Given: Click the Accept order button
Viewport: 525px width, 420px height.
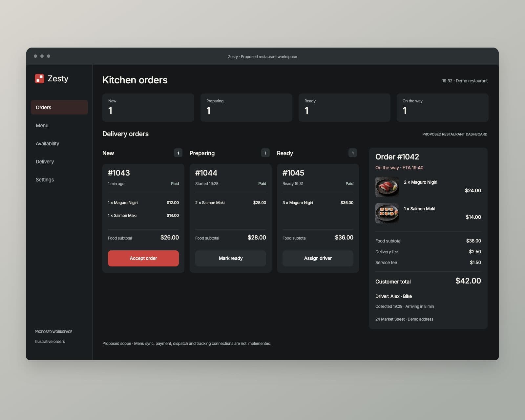Looking at the screenshot, I should (143, 258).
